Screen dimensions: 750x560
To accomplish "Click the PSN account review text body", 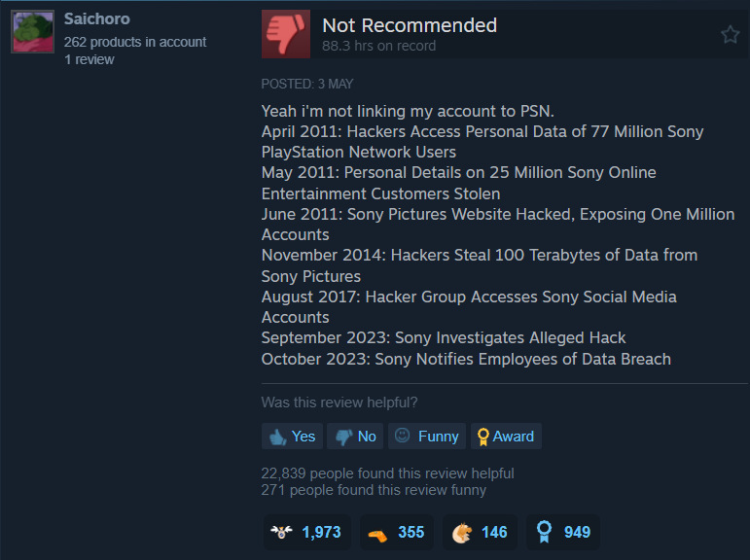I will (x=498, y=235).
